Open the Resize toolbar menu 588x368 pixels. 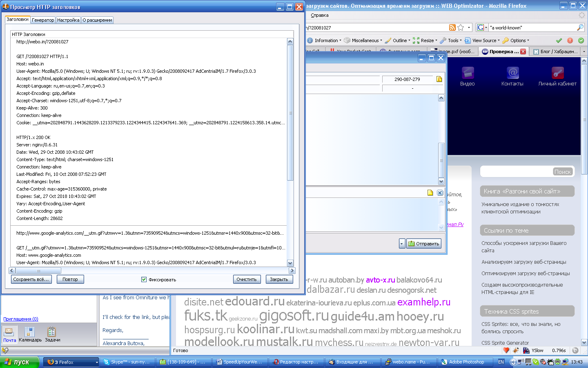pos(425,40)
